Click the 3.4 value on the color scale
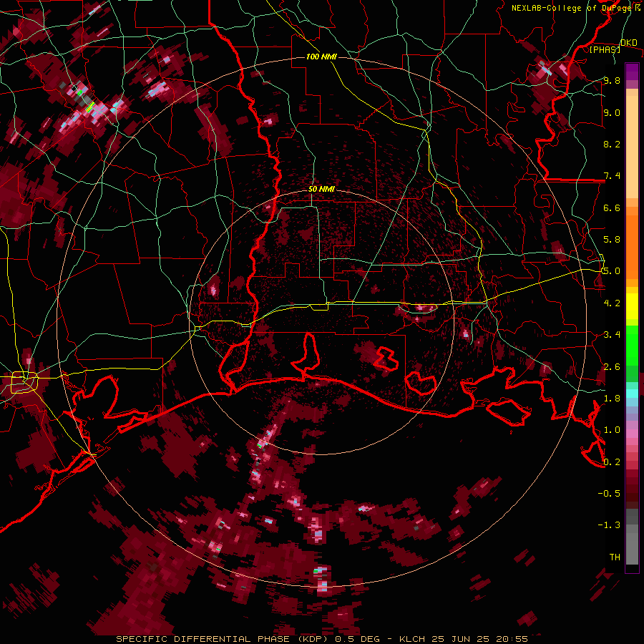The width and height of the screenshot is (644, 644). tap(612, 335)
